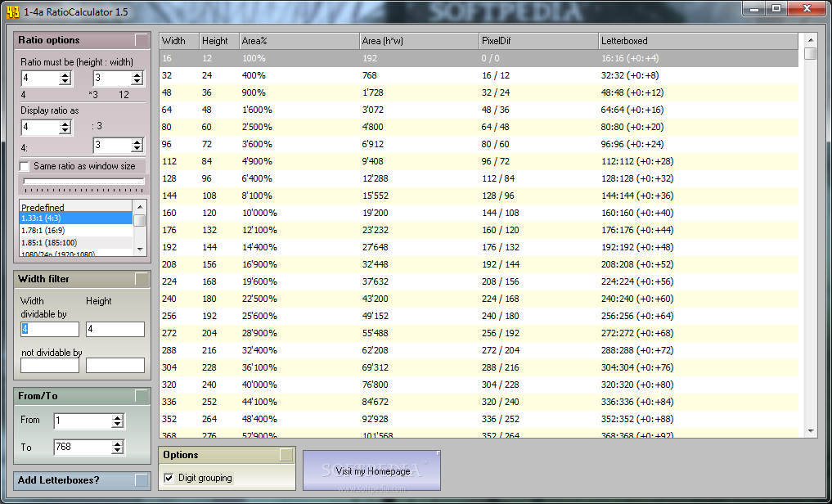Select the row with width 64
Screen dimensions: 832x504
click(x=479, y=110)
